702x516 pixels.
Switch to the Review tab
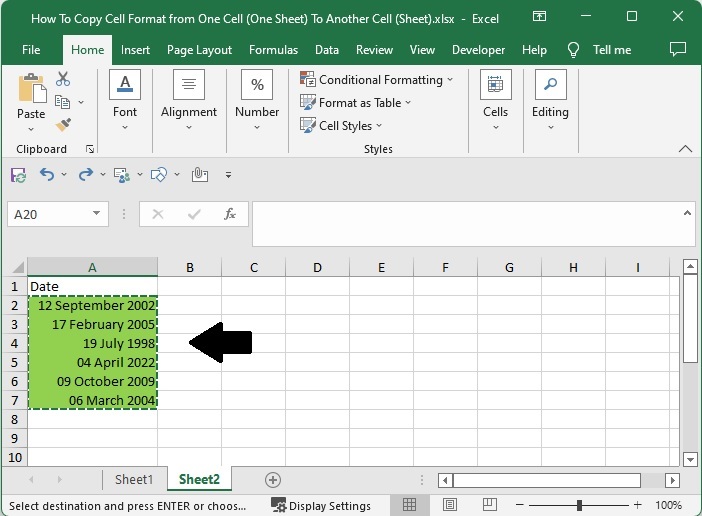pos(374,50)
